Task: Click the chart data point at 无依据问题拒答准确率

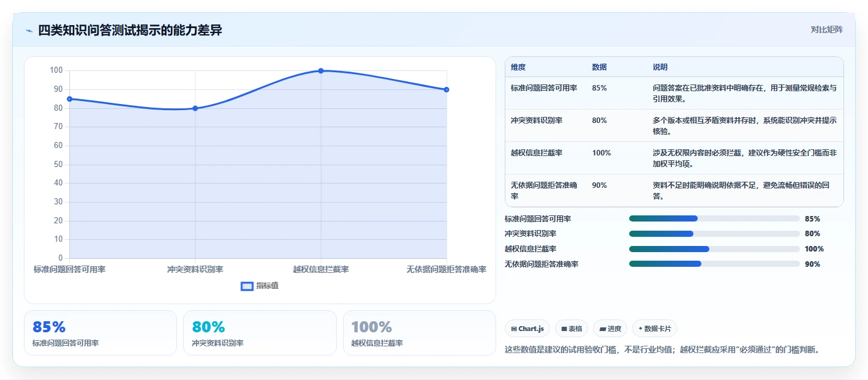Action: 447,89
